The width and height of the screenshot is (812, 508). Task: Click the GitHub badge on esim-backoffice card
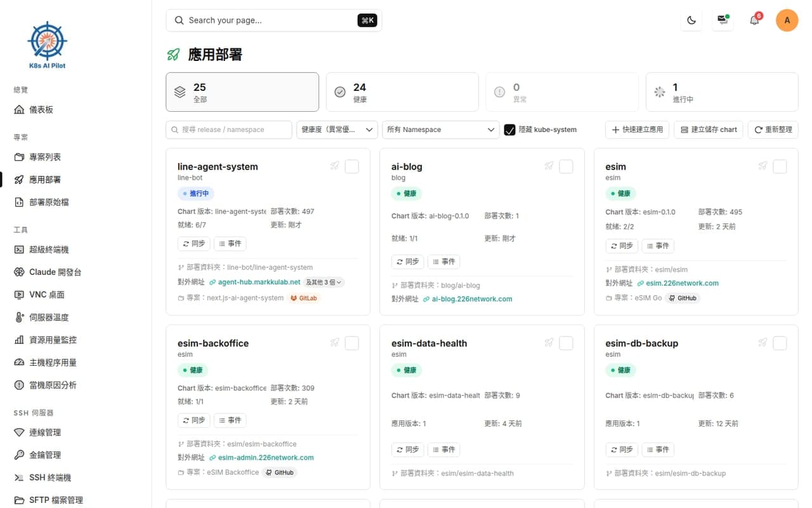(x=279, y=472)
